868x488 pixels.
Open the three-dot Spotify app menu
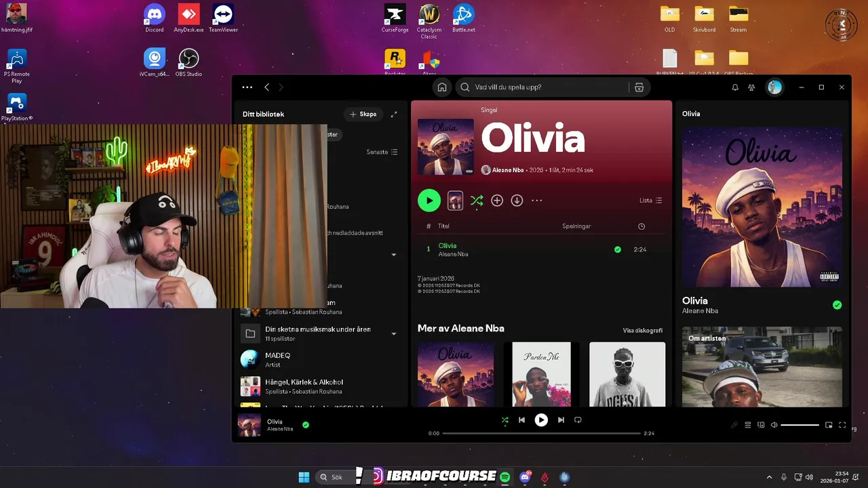247,87
